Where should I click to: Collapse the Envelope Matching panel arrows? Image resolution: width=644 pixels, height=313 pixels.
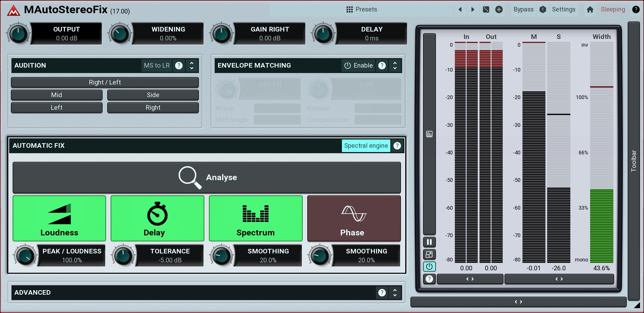pos(395,66)
